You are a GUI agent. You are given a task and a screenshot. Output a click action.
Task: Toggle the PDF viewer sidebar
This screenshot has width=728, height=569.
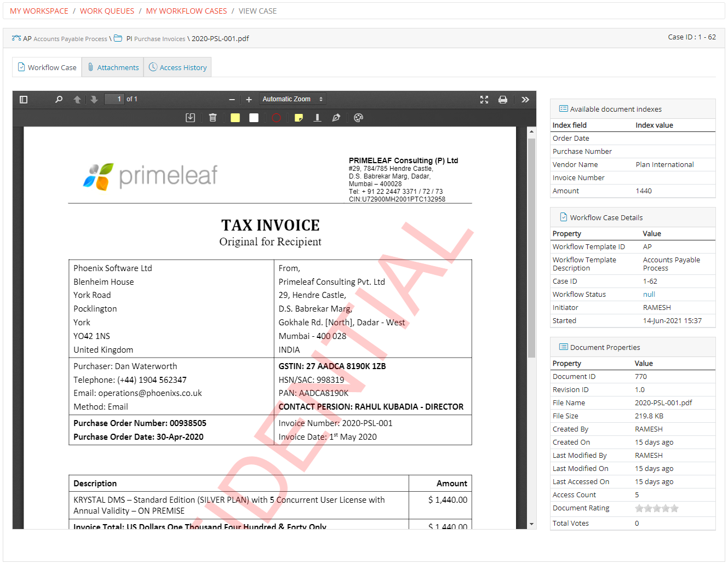click(24, 100)
